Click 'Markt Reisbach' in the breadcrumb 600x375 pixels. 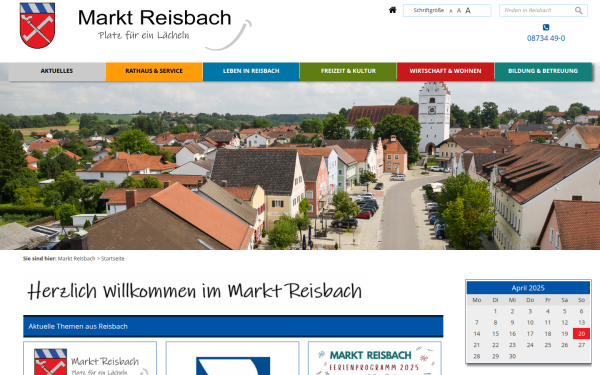coord(77,259)
